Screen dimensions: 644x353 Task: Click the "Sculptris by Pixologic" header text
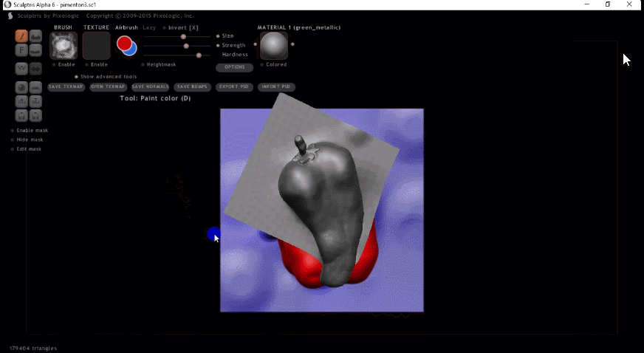(x=48, y=16)
